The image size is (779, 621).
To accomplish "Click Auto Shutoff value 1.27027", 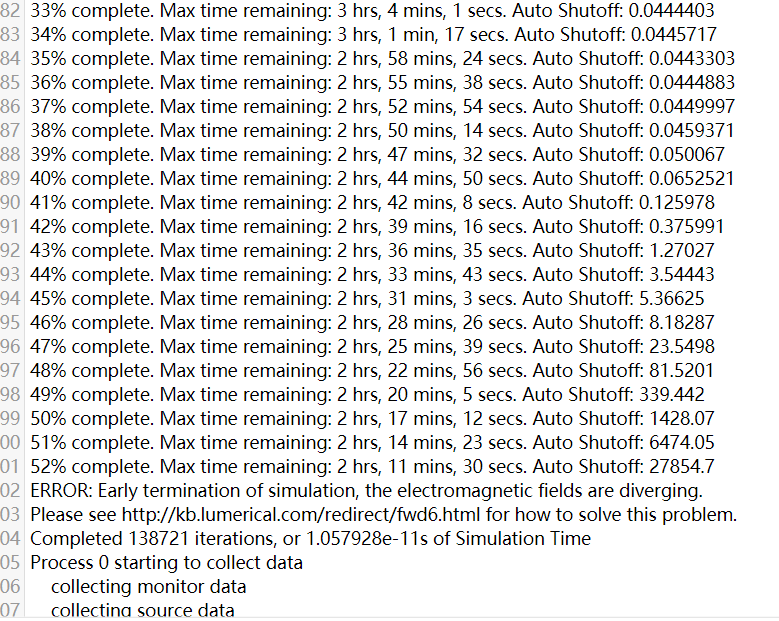I will tap(682, 251).
